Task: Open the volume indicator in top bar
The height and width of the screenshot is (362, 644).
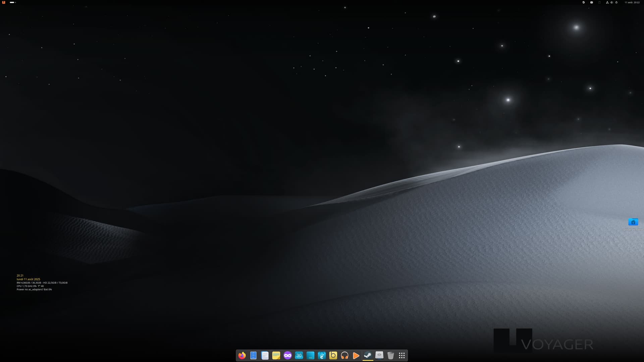Action: click(611, 2)
